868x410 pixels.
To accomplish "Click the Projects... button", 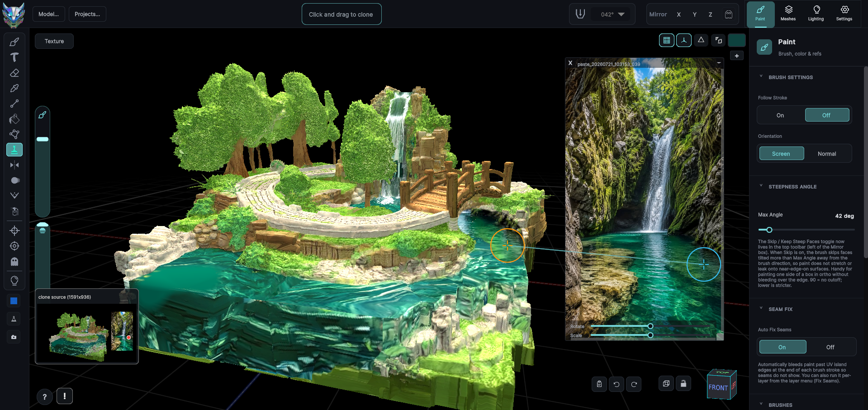I will pyautogui.click(x=87, y=14).
